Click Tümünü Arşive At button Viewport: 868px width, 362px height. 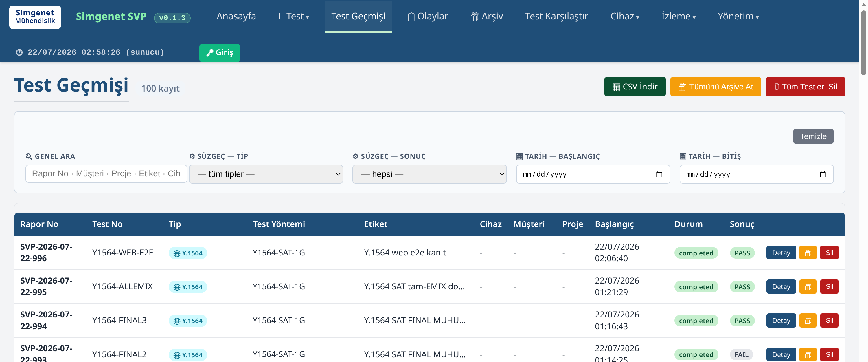point(715,87)
